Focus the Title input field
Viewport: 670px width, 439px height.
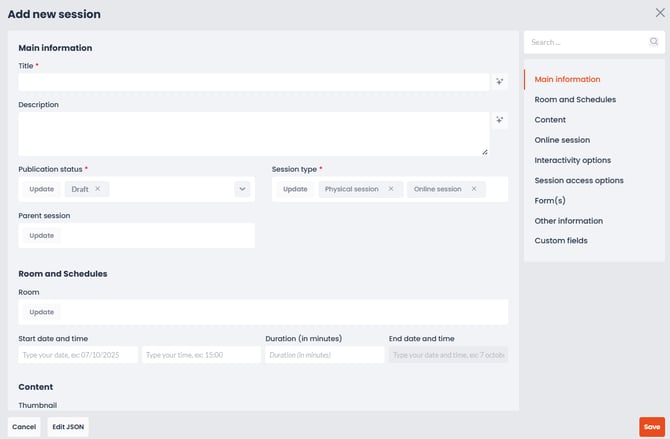point(254,82)
